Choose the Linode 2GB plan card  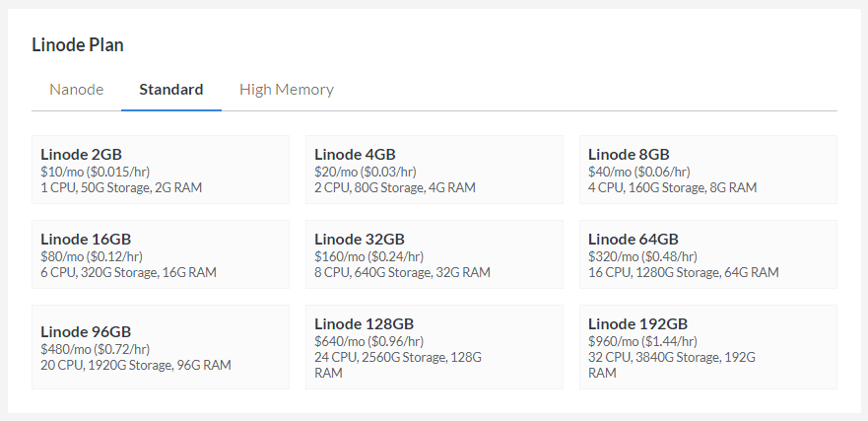(x=161, y=170)
